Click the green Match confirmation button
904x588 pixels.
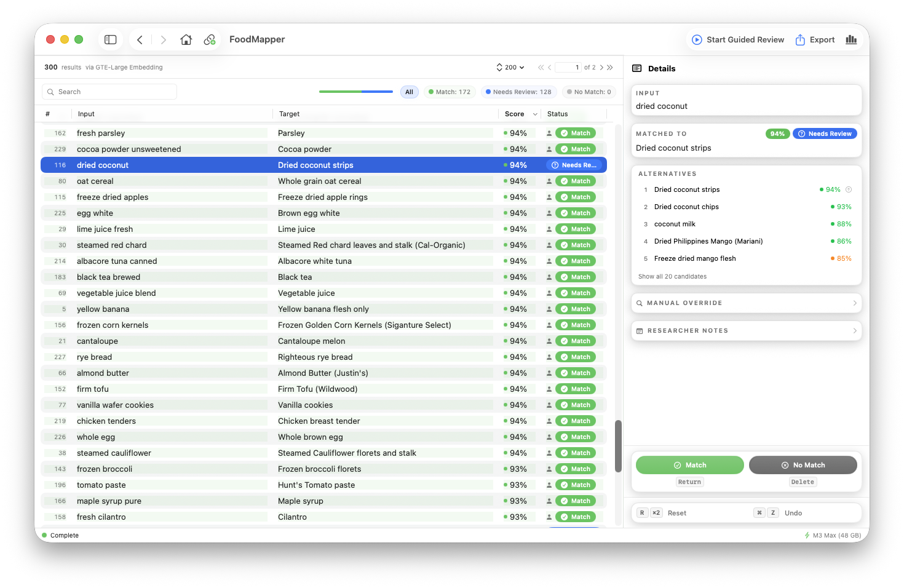click(x=689, y=465)
